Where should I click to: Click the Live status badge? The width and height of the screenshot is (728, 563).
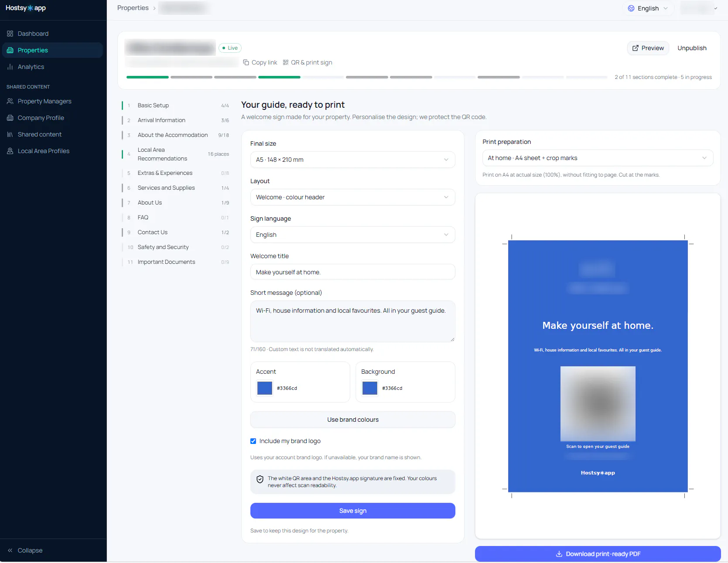tap(230, 48)
